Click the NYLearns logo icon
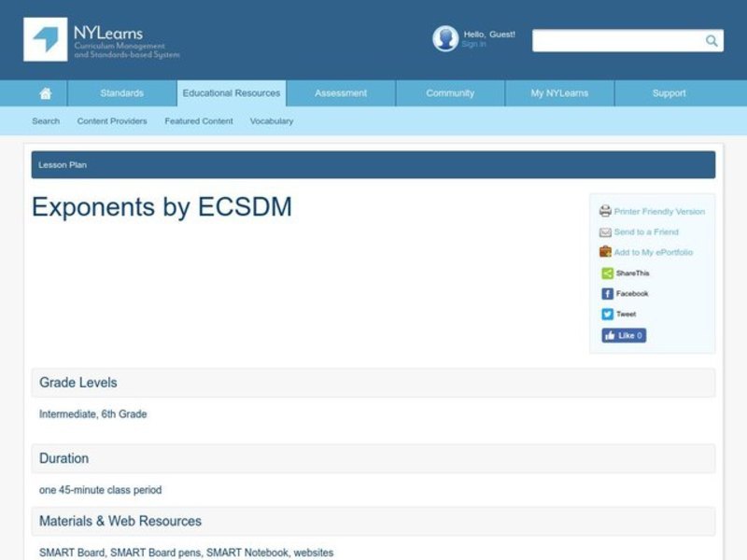 (45, 39)
